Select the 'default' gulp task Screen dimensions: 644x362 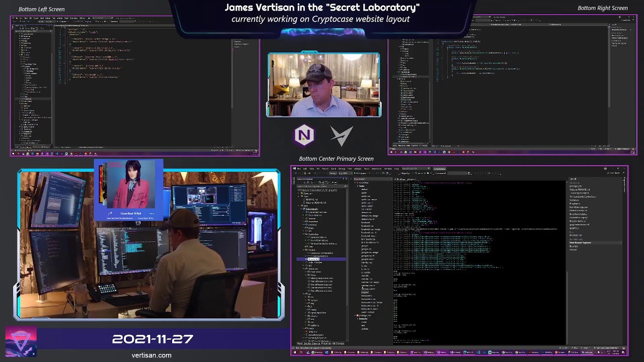coord(365,189)
